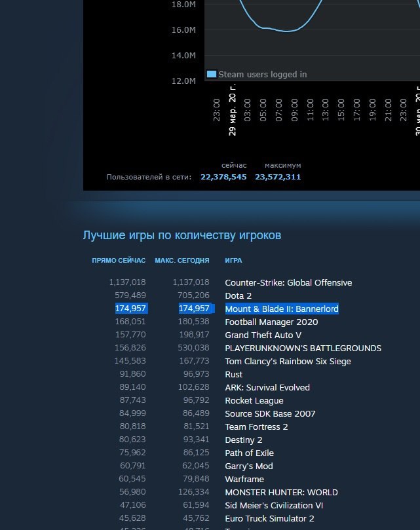Click PUBG peak today 530,038
Image resolution: width=420 pixels, height=530 pixels.
[x=193, y=348]
